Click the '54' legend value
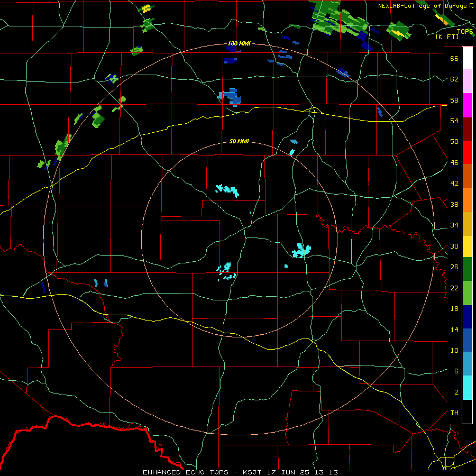Viewport: 476px width, 476px height. tap(454, 121)
